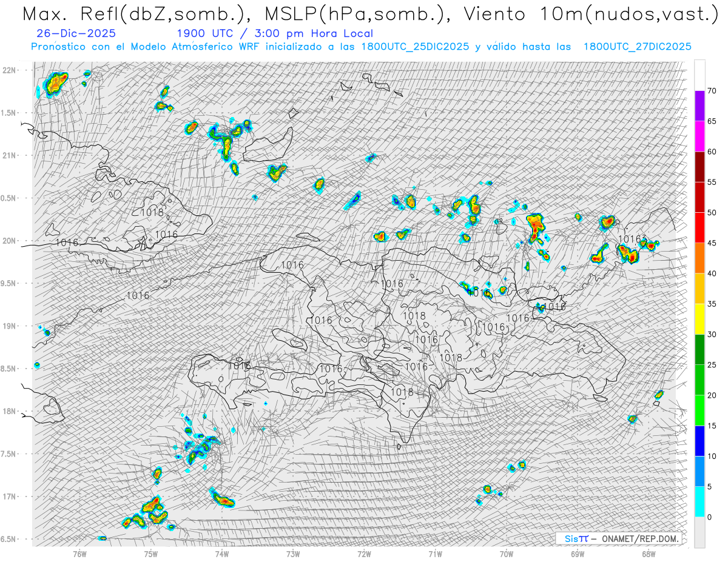Click the colorbar value '30'

(x=712, y=335)
